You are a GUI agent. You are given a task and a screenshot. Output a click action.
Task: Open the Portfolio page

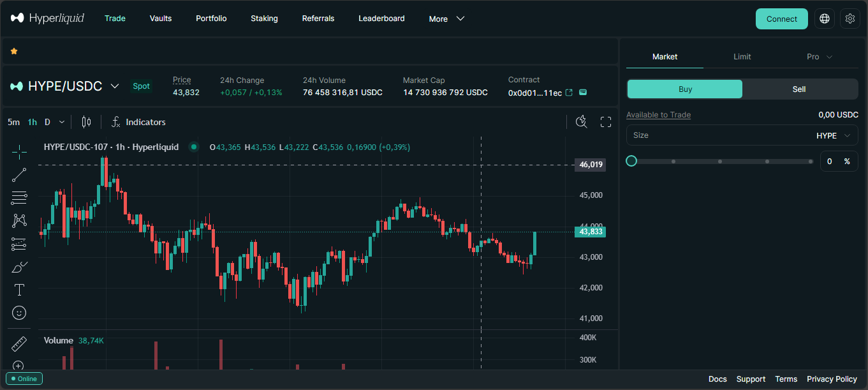coord(211,19)
